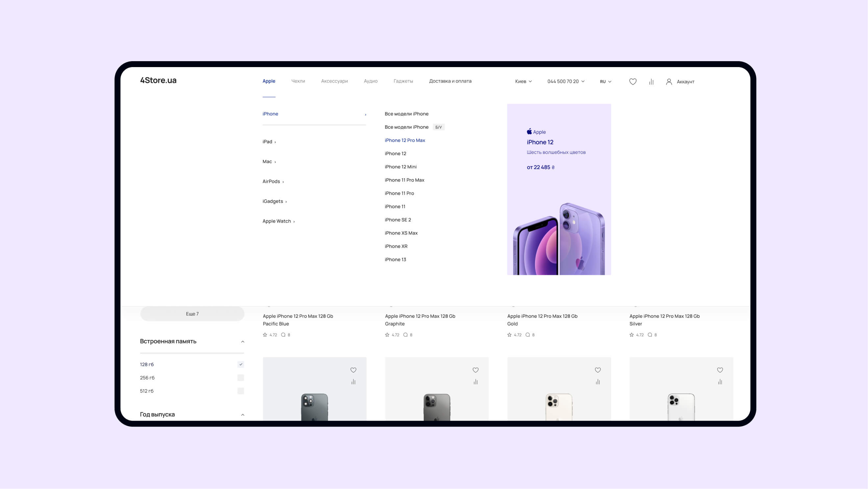868x489 pixels.
Task: Add first graphite iPhone card to favorites
Action: (353, 370)
